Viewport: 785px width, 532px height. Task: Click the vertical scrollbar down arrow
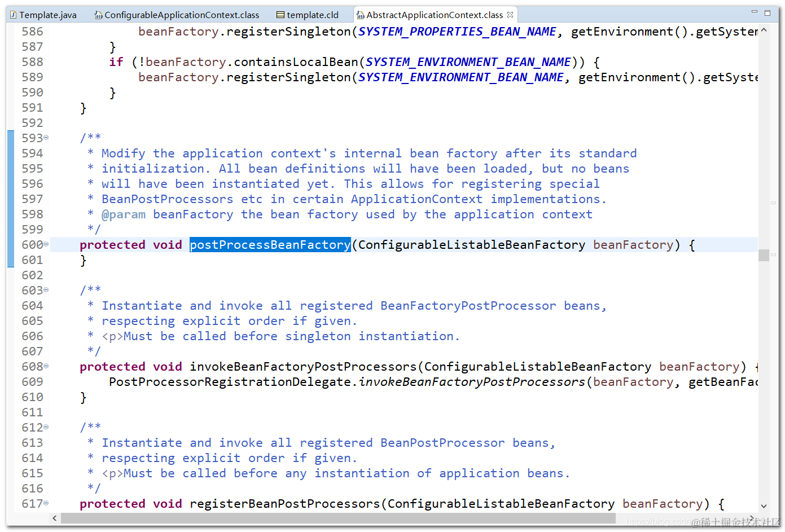pyautogui.click(x=764, y=506)
